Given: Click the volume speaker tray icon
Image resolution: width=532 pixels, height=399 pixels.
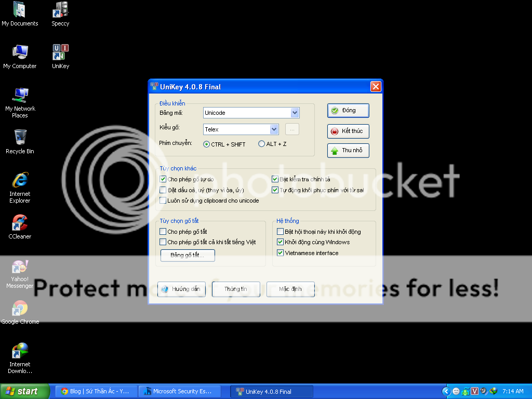Looking at the screenshot, I should point(484,391).
